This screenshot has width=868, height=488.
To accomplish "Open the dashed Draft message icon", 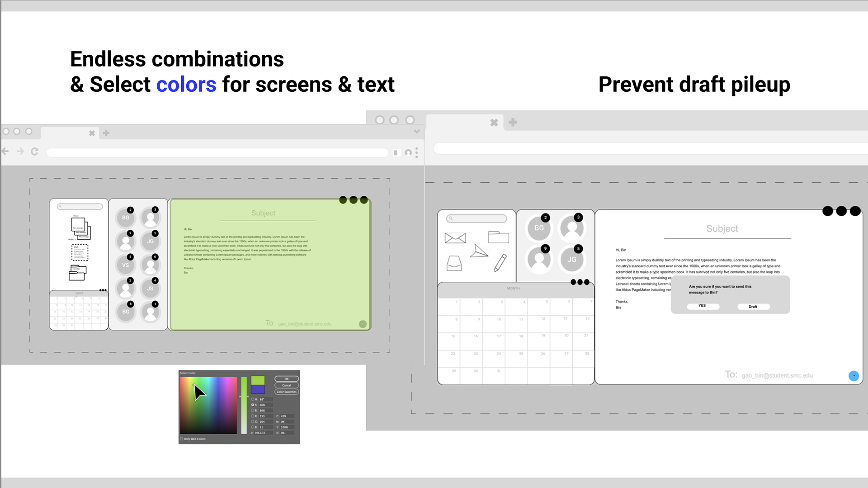I will (x=80, y=252).
